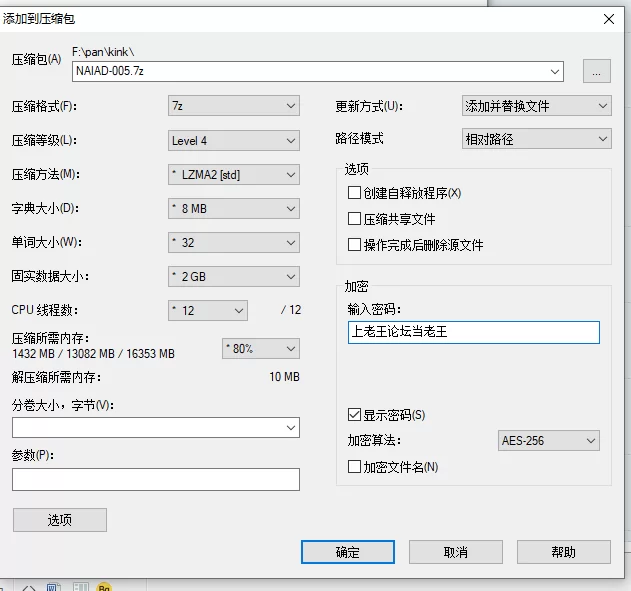Screen dimensions: 631x591
Task: Open the 压缩格式 dropdown showing 7z
Action: (x=234, y=106)
